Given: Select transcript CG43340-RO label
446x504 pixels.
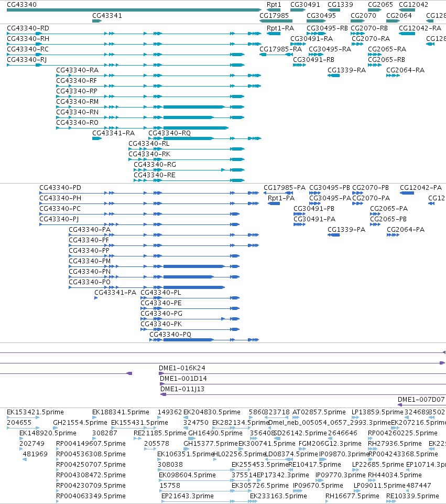Looking at the screenshot, I should tap(77, 123).
